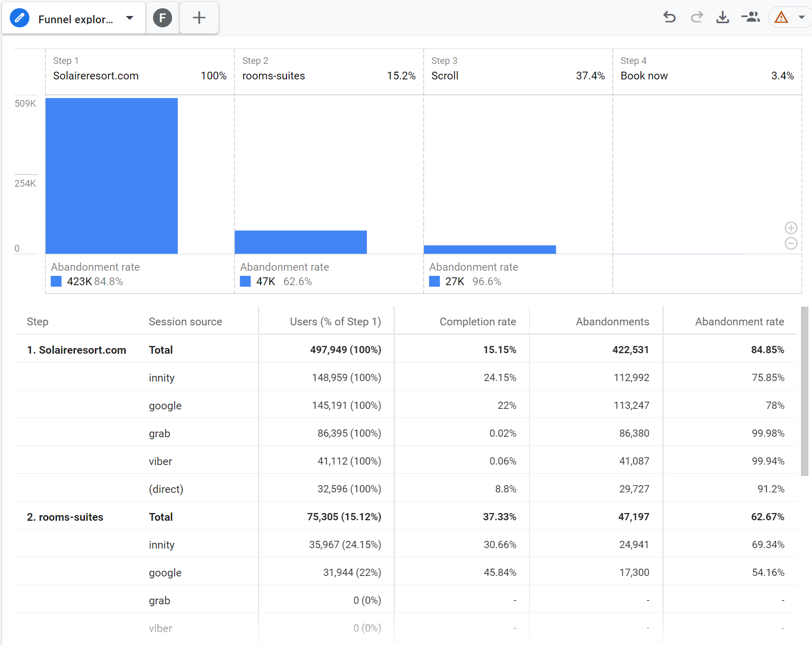This screenshot has width=812, height=645.
Task: Open the share exploration people icon
Action: tap(751, 18)
